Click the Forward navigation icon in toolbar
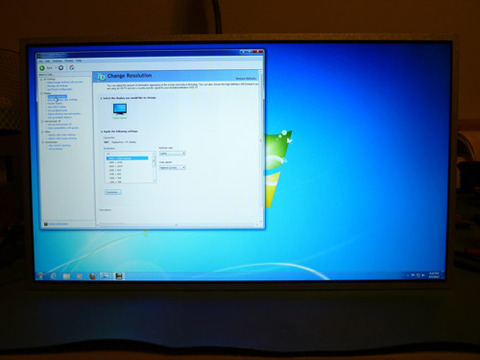Image resolution: width=480 pixels, height=360 pixels. [x=61, y=68]
